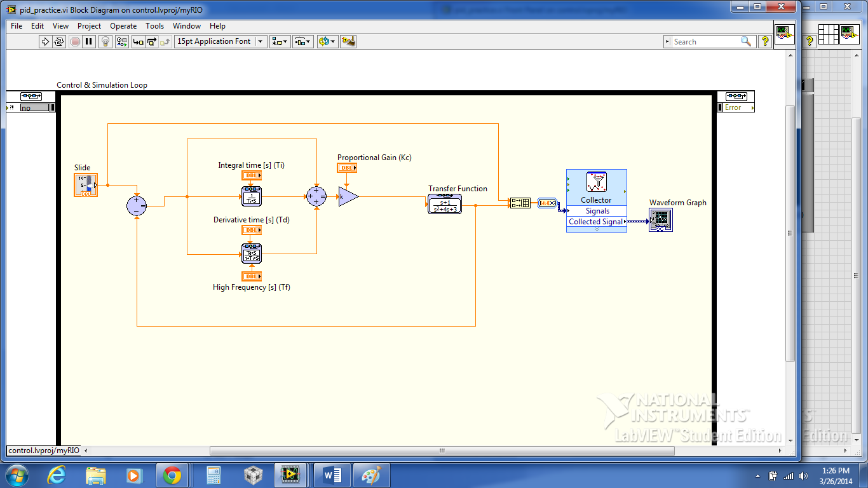Click the VI icon in block diagram window
Screen dimensions: 868x488
(x=784, y=34)
